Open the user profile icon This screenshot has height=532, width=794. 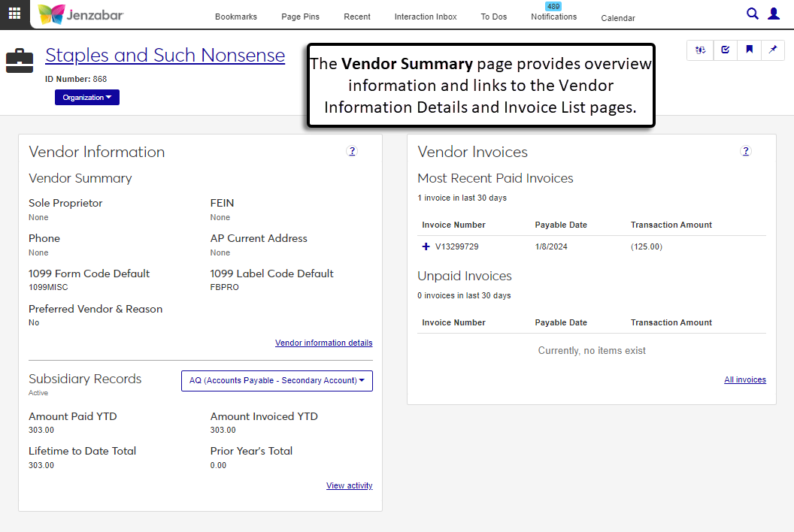coord(774,14)
